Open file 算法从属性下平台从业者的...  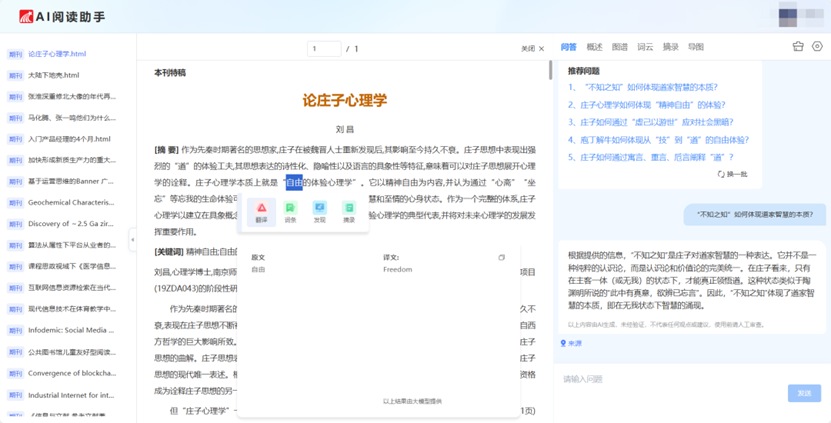[72, 245]
